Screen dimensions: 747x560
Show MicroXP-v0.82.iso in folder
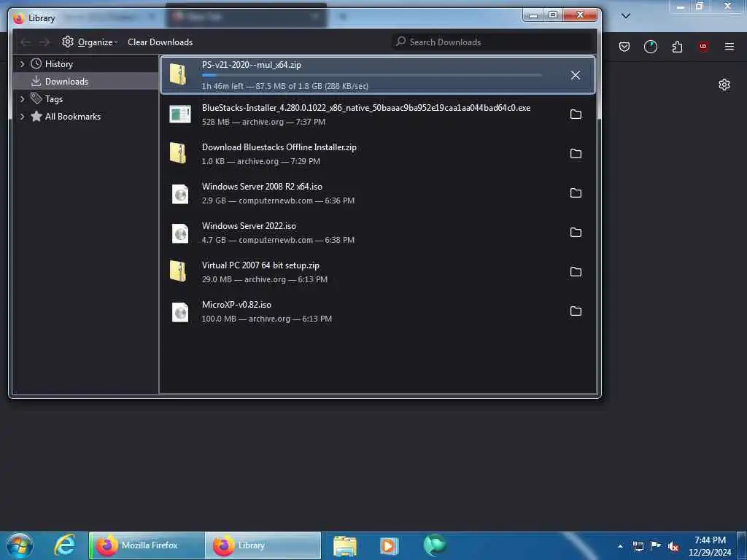point(576,311)
